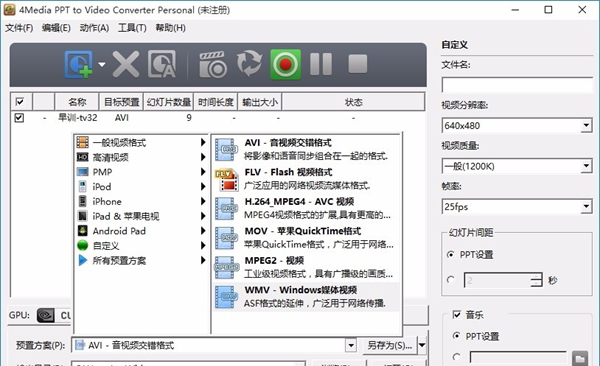Click the 幻灯片数量 column header
600x366 pixels.
pyautogui.click(x=169, y=102)
